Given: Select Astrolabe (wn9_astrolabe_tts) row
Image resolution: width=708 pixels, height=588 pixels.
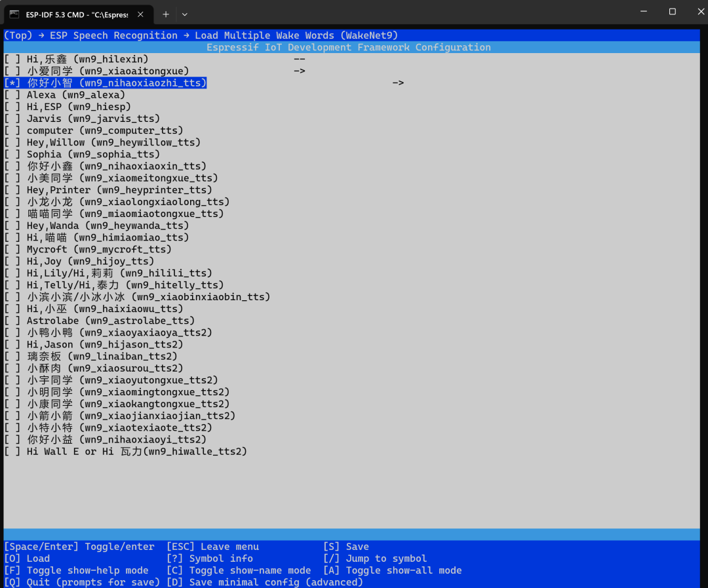Looking at the screenshot, I should 100,321.
